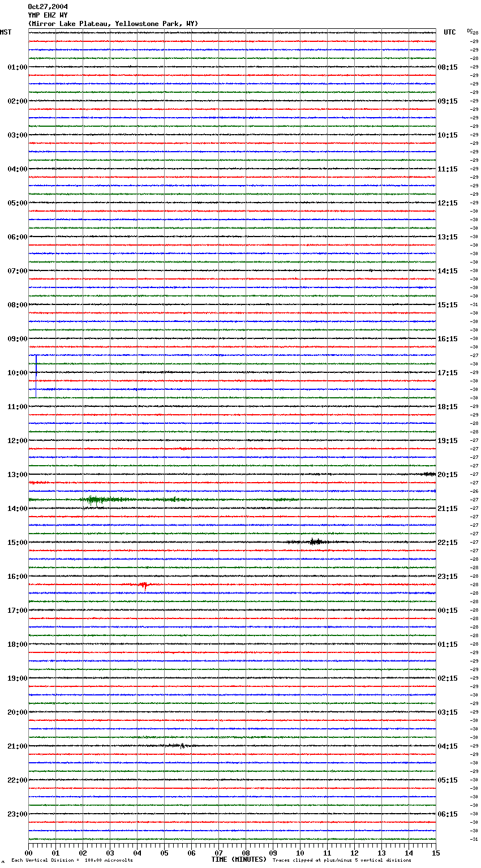Click the "17:15" UTC time label
Image resolution: width=481 pixels, height=868 pixels.
pos(448,373)
